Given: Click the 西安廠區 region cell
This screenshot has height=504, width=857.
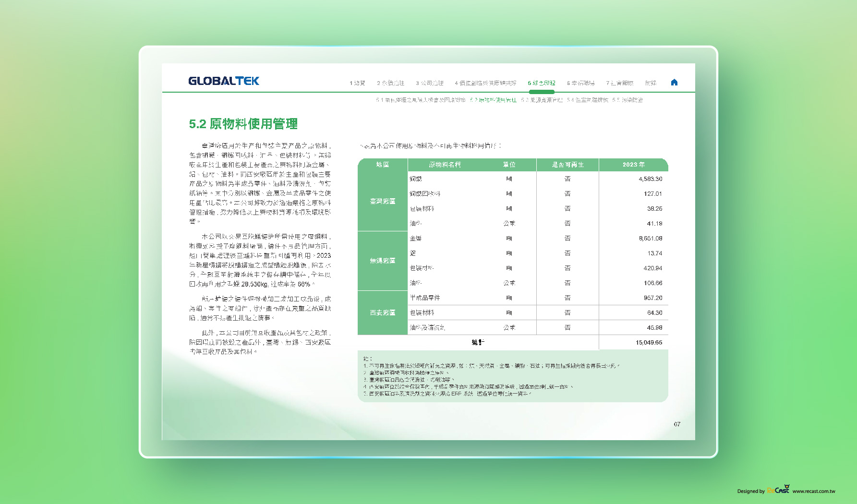Looking at the screenshot, I should pyautogui.click(x=383, y=312).
